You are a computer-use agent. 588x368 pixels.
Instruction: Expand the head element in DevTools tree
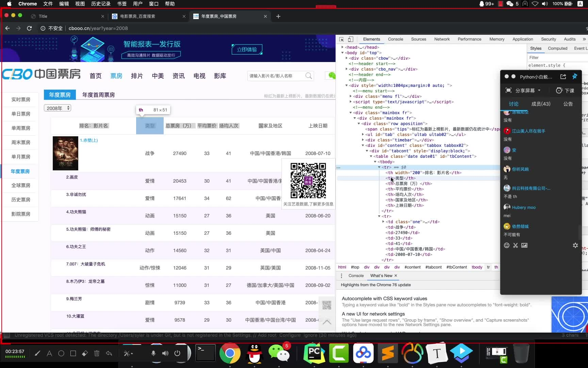pos(342,47)
